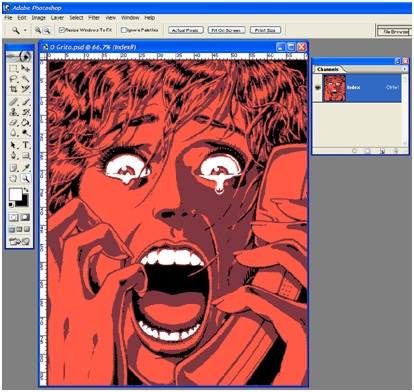This screenshot has height=392, width=414.
Task: Click the Channels panel vertical scrollbar
Action: pyautogui.click(x=405, y=110)
